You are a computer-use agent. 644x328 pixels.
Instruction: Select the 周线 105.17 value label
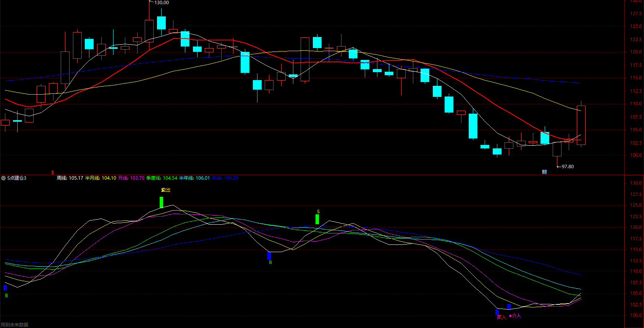click(70, 178)
